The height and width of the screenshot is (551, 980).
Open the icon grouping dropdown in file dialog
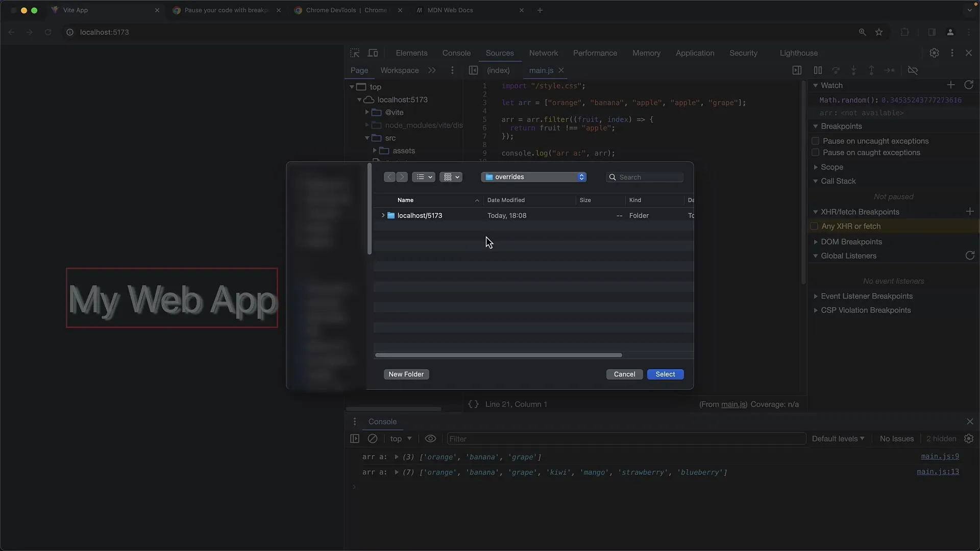pyautogui.click(x=451, y=177)
